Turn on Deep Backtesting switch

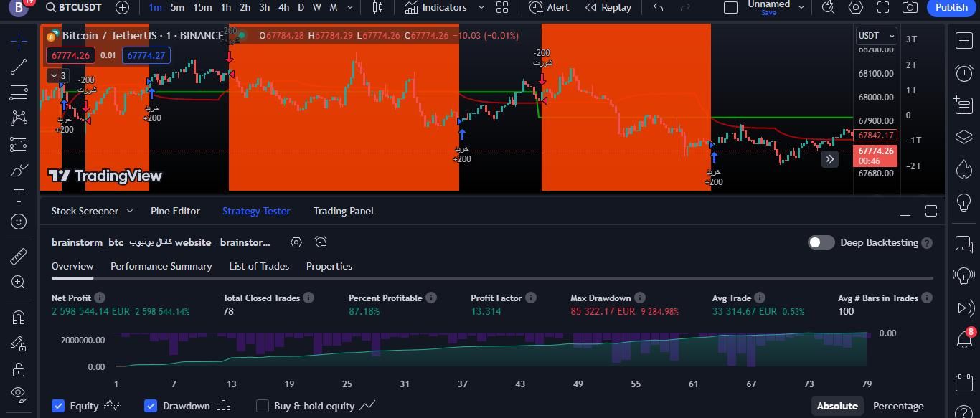[x=821, y=242]
